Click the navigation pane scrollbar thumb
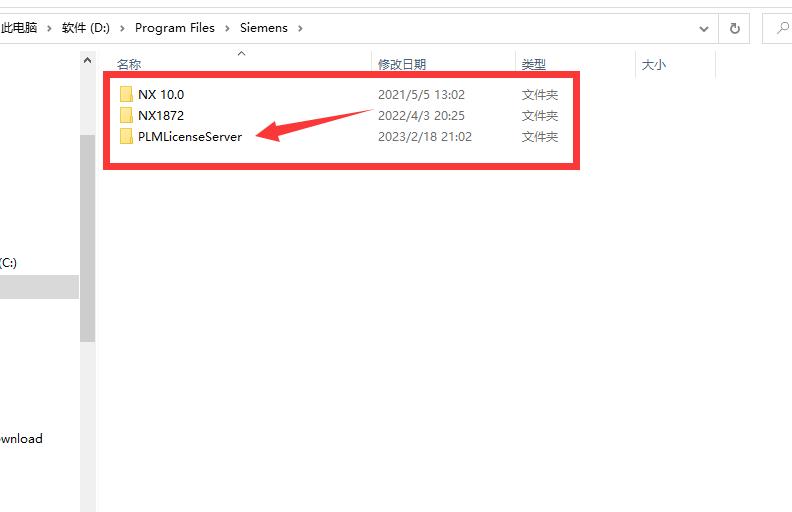Viewport: 792px width, 512px height. click(87, 238)
